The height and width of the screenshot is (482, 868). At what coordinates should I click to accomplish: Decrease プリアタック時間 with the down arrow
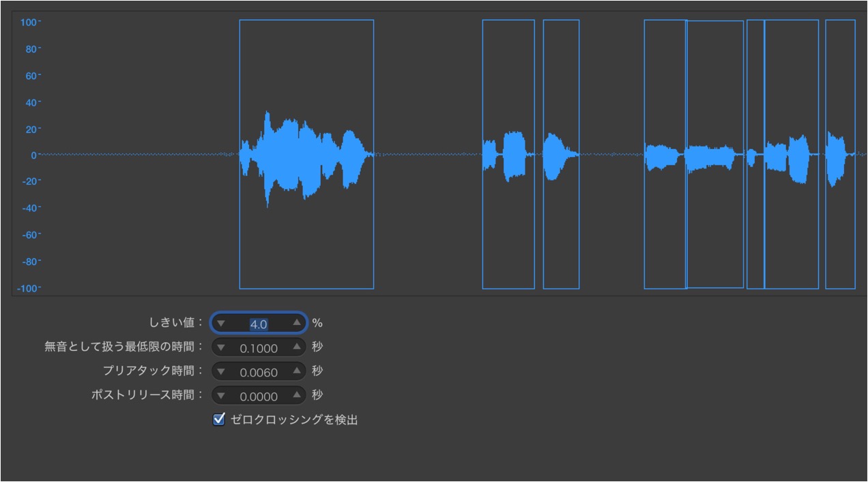tap(220, 372)
